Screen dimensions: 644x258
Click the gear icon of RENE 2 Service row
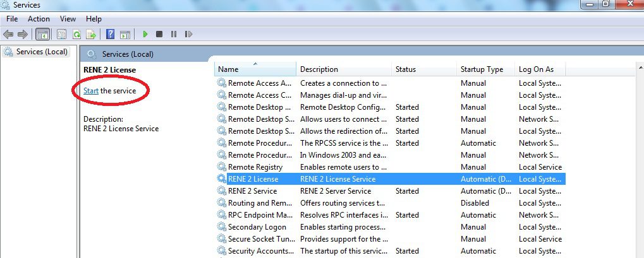pyautogui.click(x=222, y=191)
